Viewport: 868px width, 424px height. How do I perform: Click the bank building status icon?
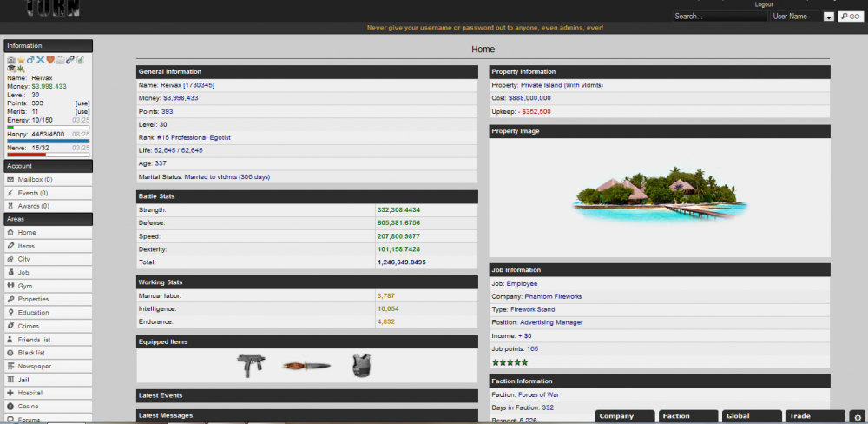click(10, 60)
